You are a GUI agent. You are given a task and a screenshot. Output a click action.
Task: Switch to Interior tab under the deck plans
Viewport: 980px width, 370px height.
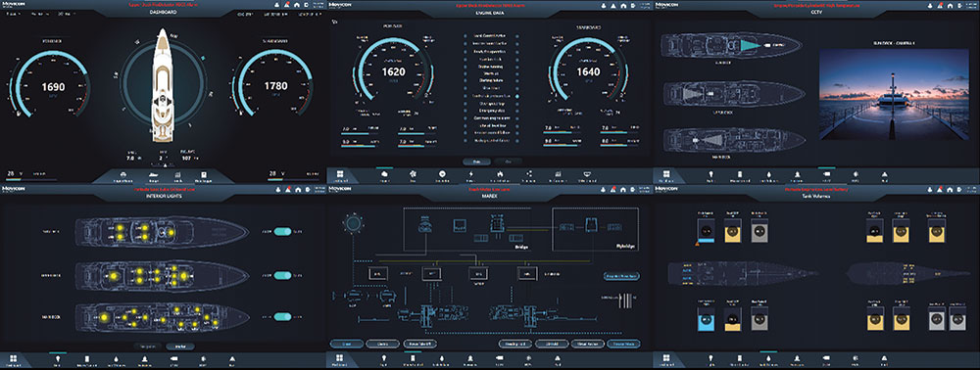point(180,347)
